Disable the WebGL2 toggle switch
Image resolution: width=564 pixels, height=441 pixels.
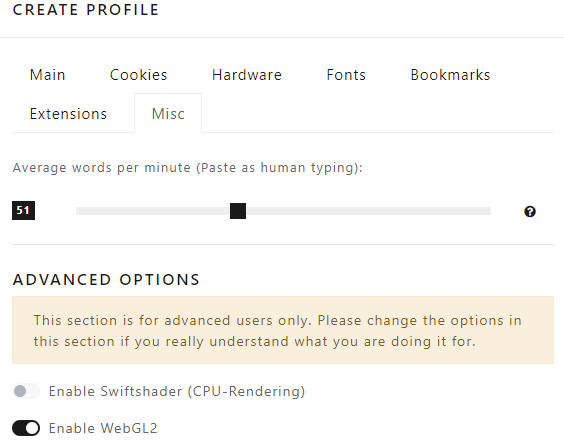(x=26, y=428)
